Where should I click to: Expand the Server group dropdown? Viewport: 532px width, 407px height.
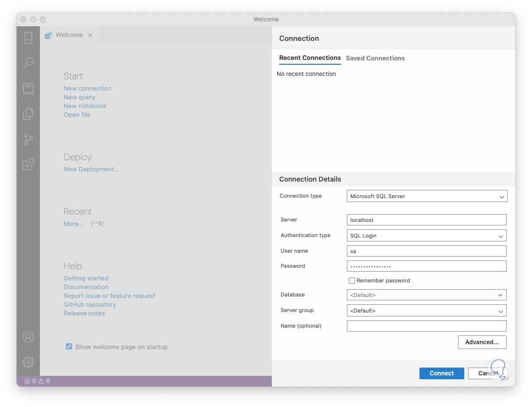(x=427, y=310)
